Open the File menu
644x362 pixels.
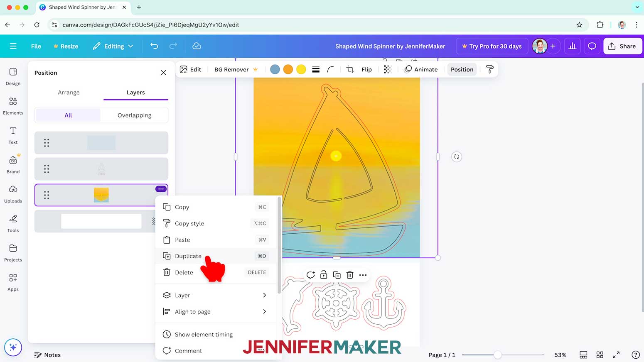coord(36,46)
